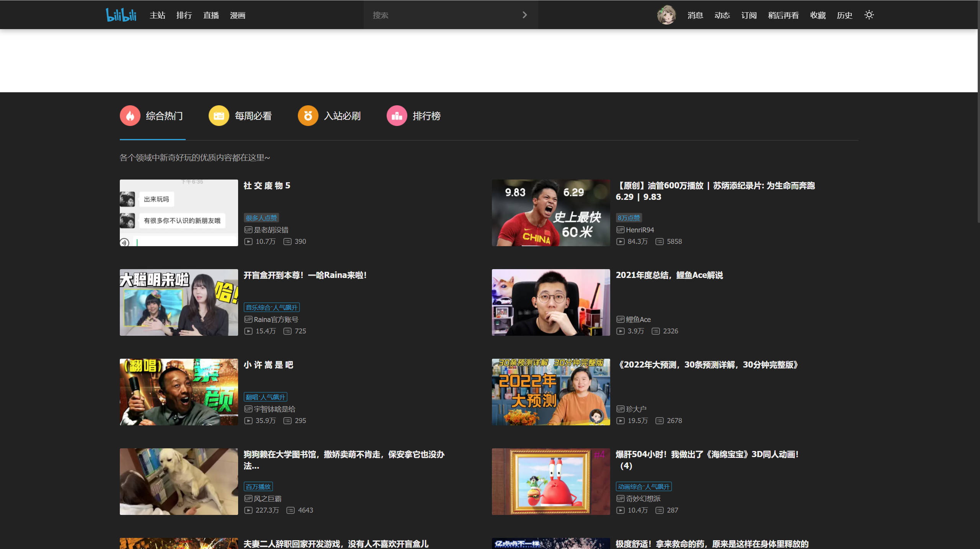Click the chat screenshot thumbnail 出来玩吗
This screenshot has width=980, height=549.
179,213
